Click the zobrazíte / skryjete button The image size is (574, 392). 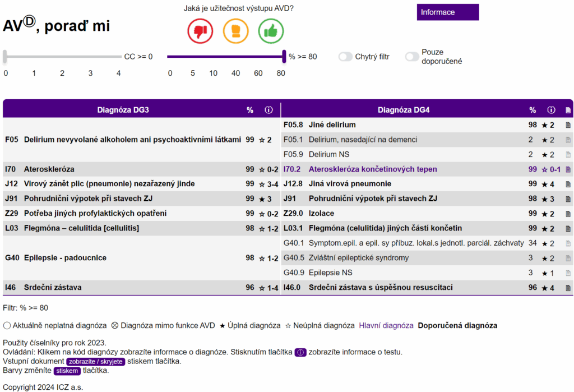coord(95,362)
